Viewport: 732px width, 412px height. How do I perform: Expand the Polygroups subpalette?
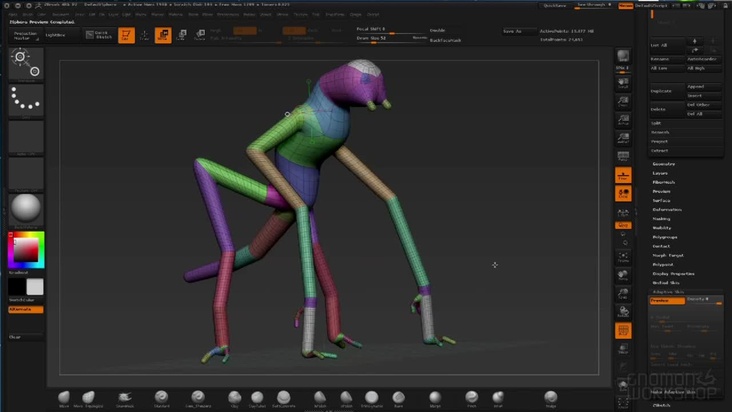pos(665,237)
